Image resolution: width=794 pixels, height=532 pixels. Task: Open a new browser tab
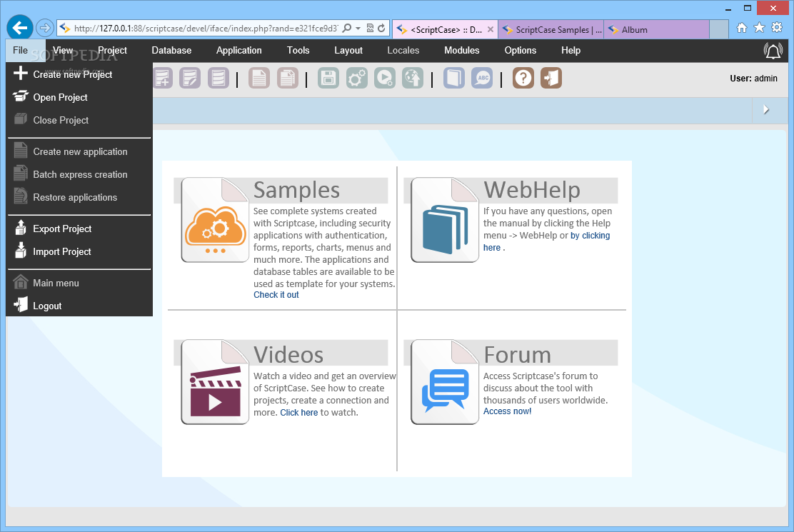[x=718, y=29]
